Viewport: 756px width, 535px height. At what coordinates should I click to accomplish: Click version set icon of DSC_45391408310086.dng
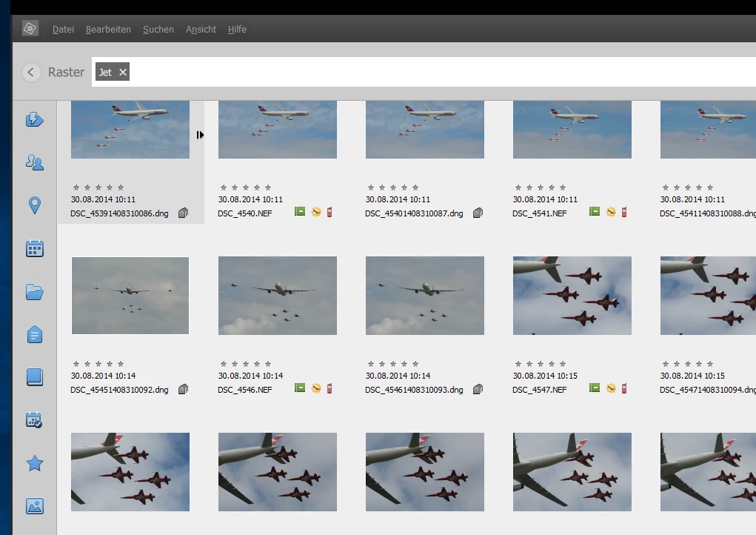(183, 213)
